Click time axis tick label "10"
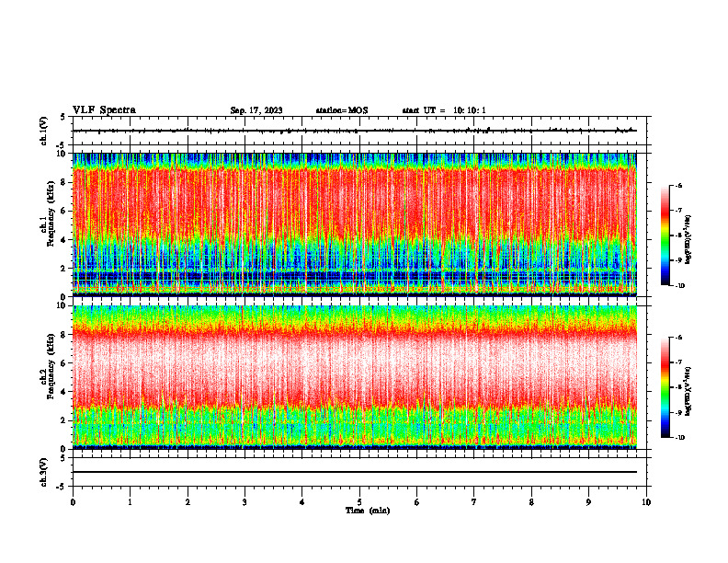The height and width of the screenshot is (563, 728). tap(646, 502)
